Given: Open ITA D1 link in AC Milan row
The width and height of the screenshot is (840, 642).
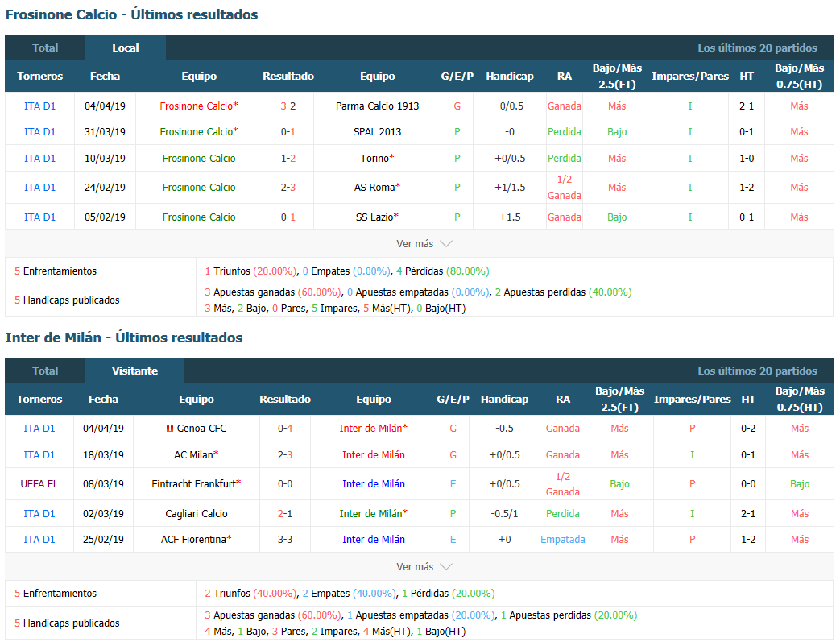Looking at the screenshot, I should 39,455.
